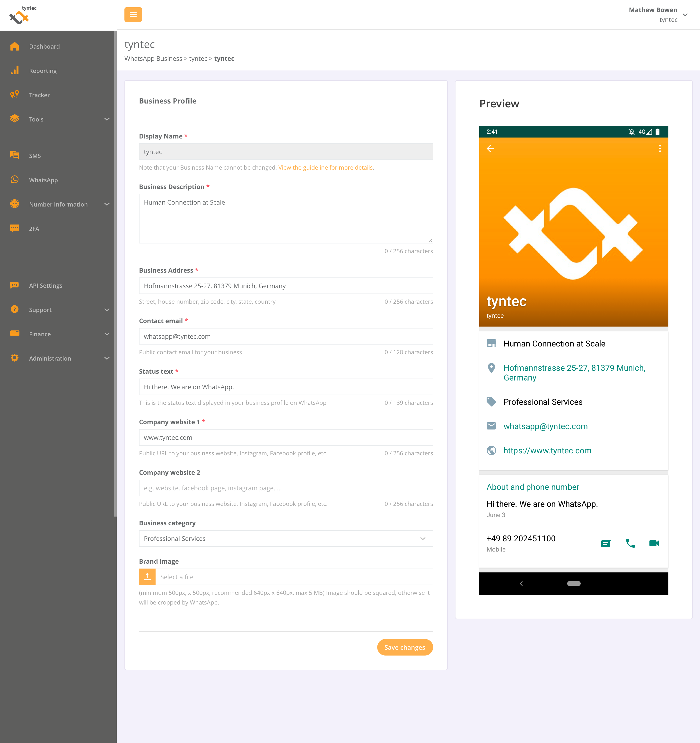Click the Business Description text area
The height and width of the screenshot is (743, 700).
click(286, 219)
